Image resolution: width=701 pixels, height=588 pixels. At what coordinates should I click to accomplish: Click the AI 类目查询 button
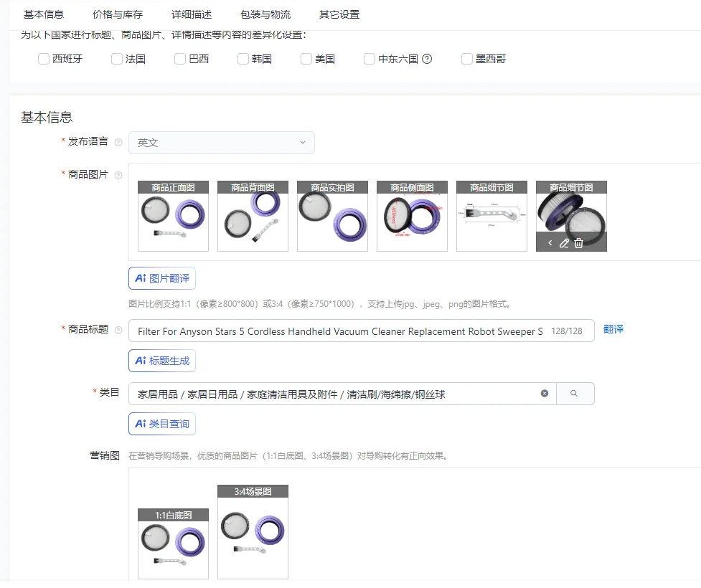pos(162,424)
